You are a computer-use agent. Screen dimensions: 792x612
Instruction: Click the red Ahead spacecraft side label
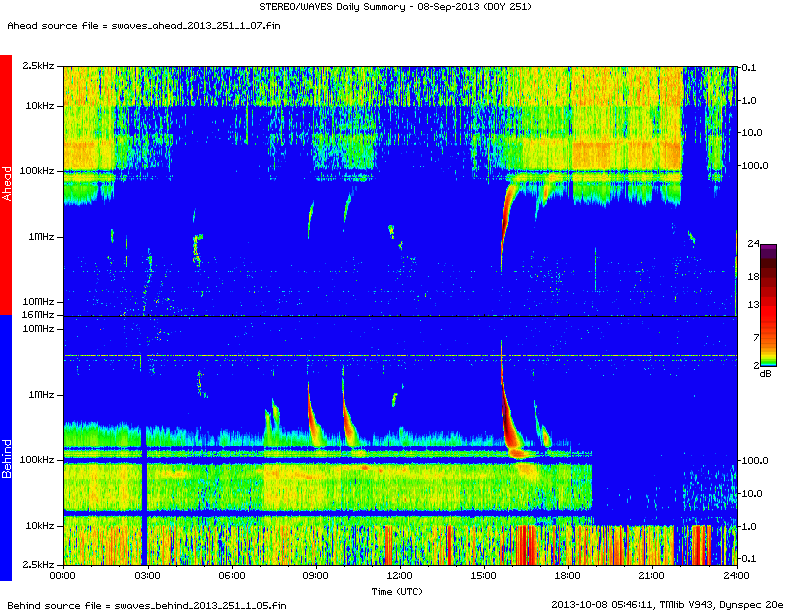coord(6,185)
